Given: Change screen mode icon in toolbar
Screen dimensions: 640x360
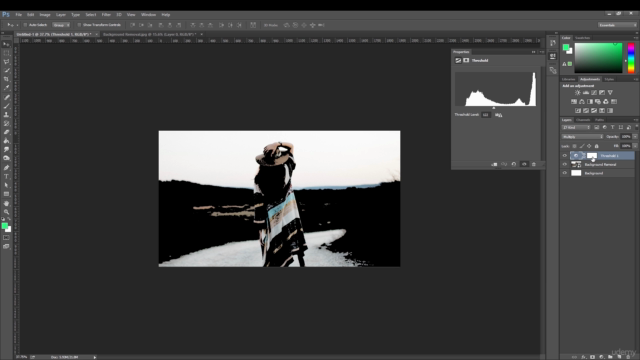Looking at the screenshot, I should click(6, 247).
